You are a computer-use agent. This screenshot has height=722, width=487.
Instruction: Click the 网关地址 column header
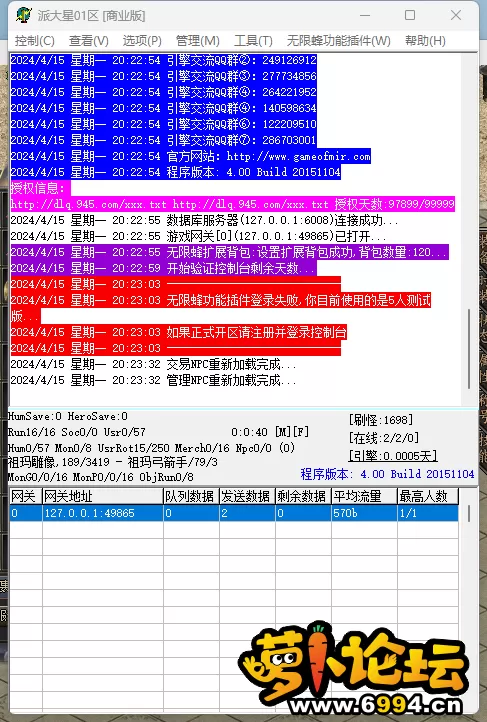tap(103, 496)
